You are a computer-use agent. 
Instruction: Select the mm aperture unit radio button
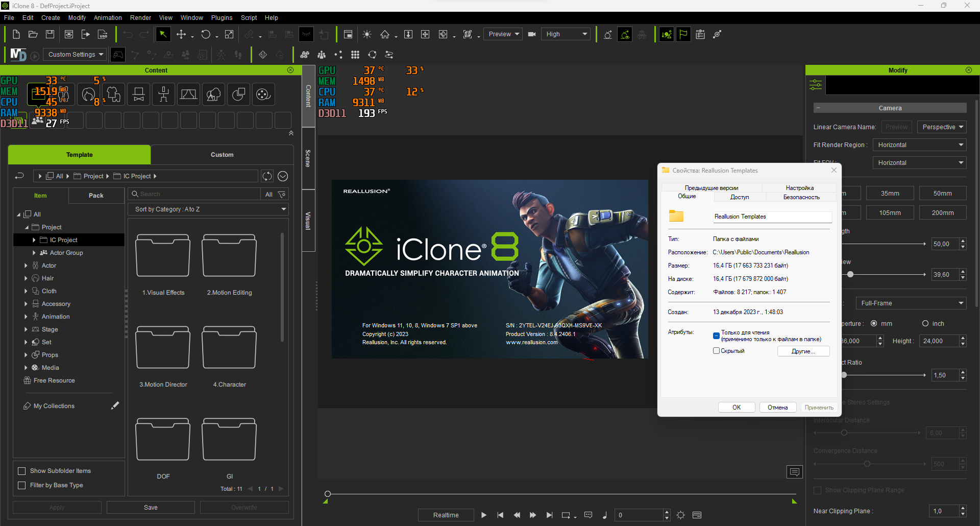point(874,323)
